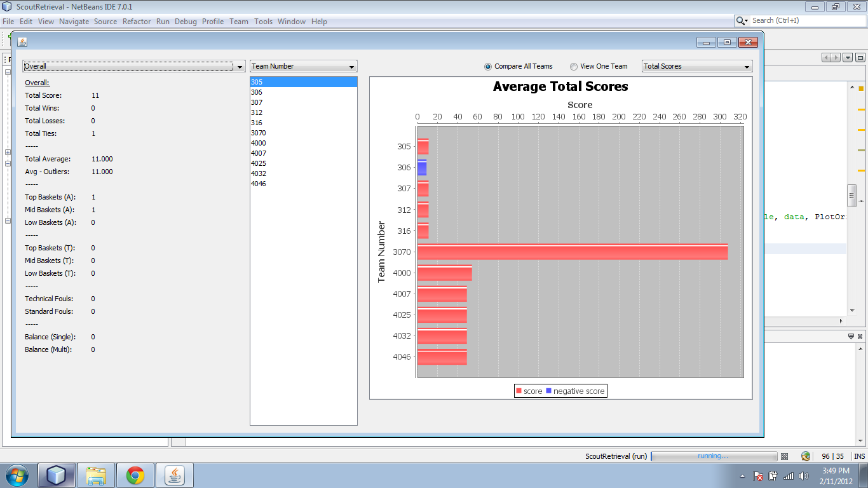
Task: Click the running progress bar in status bar
Action: click(x=714, y=456)
